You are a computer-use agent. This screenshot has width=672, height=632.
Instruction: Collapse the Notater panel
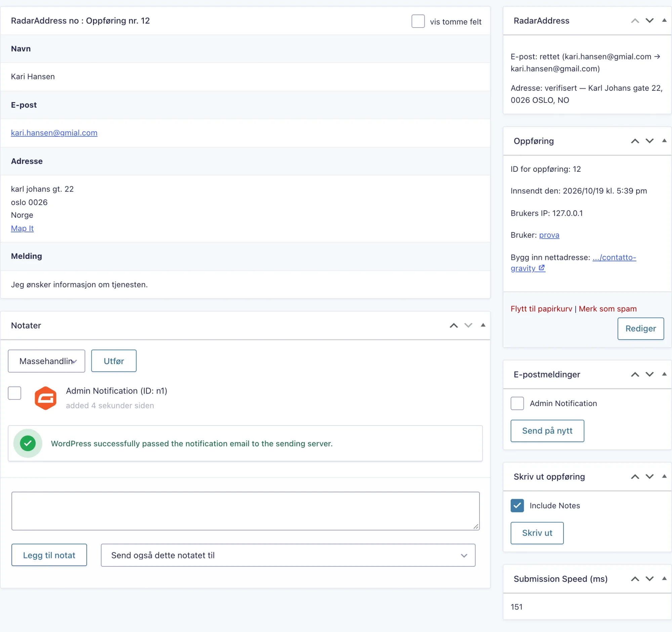(483, 325)
